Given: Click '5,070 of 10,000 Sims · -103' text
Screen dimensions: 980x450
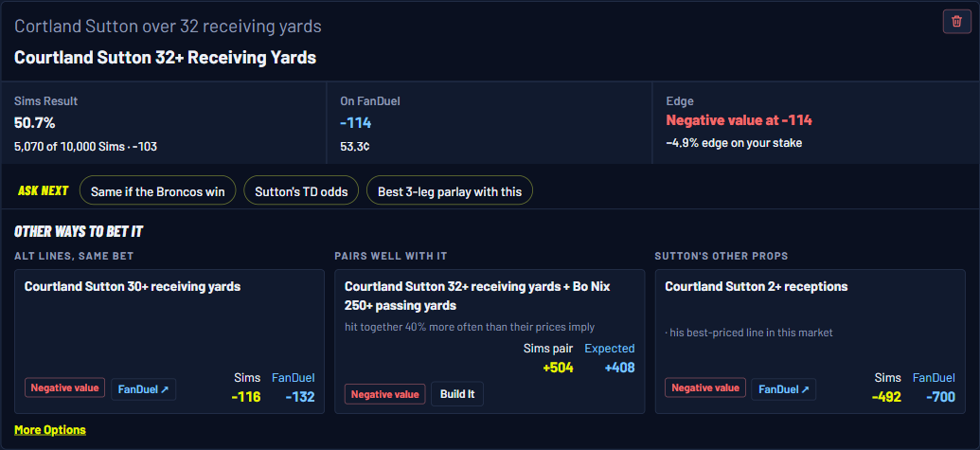Looking at the screenshot, I should click(x=85, y=147).
